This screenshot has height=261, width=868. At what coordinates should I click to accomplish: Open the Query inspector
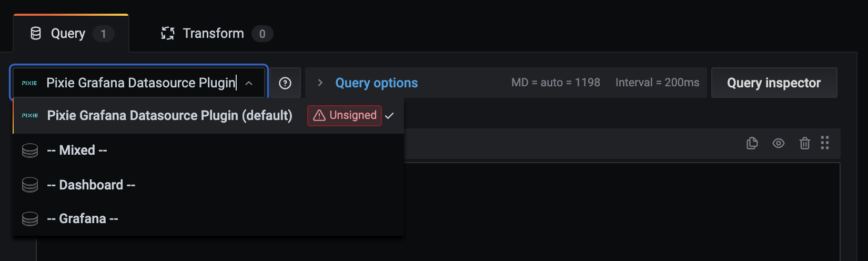773,83
